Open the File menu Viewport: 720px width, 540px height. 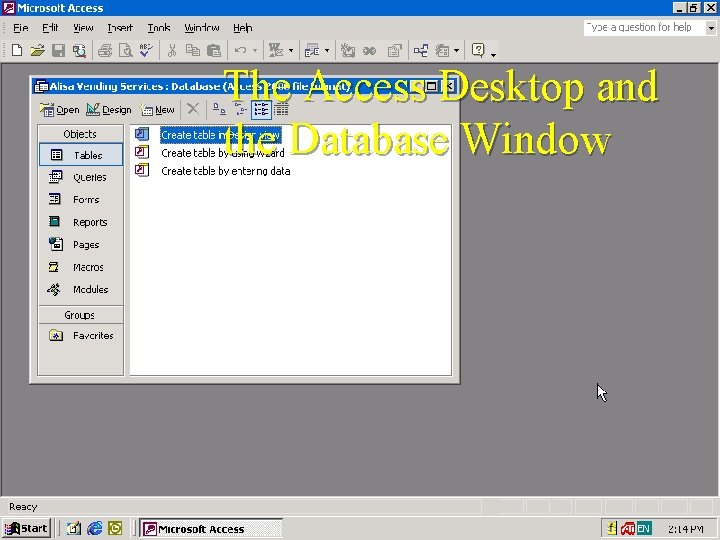pos(21,28)
